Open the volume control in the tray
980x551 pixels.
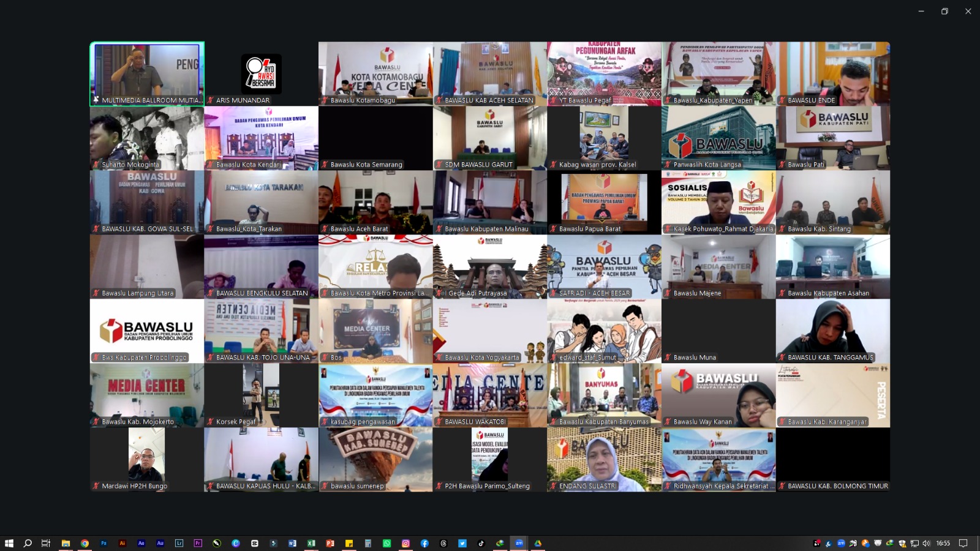coord(926,543)
